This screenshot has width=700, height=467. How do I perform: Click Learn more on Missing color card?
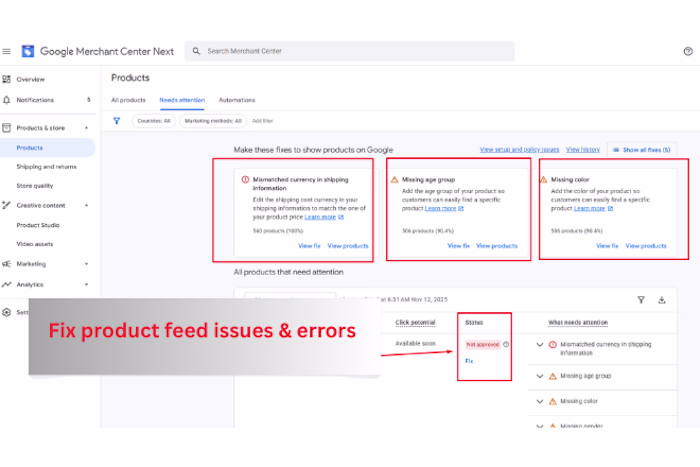click(x=589, y=208)
